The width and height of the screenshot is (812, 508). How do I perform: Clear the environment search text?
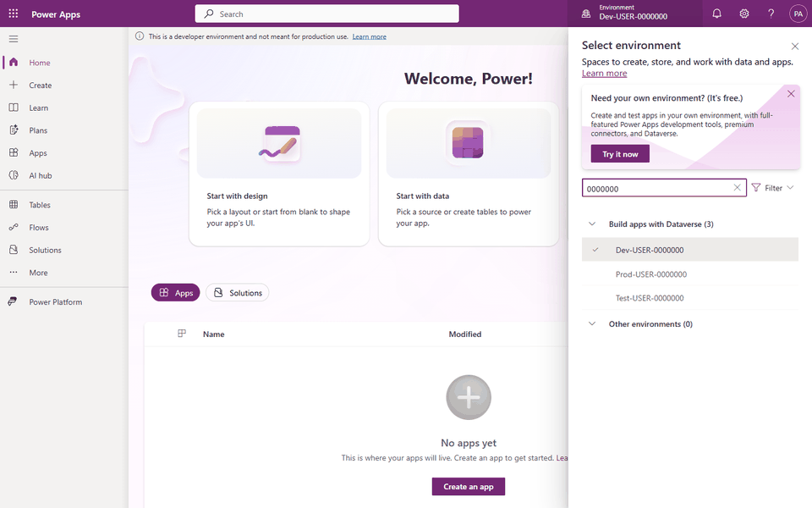tap(737, 188)
